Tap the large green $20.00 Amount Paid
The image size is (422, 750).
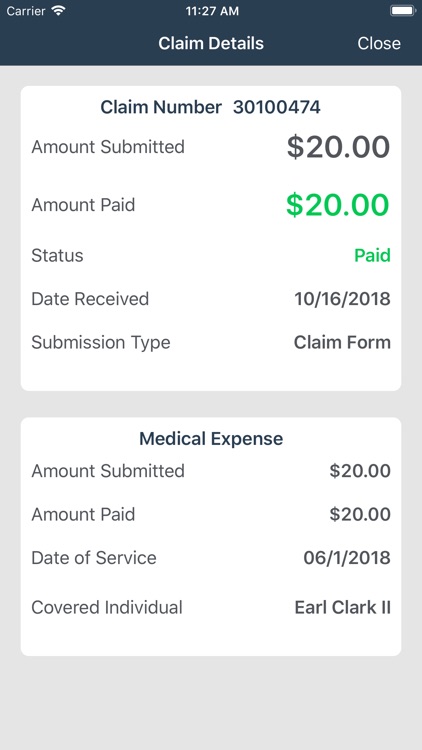[338, 205]
